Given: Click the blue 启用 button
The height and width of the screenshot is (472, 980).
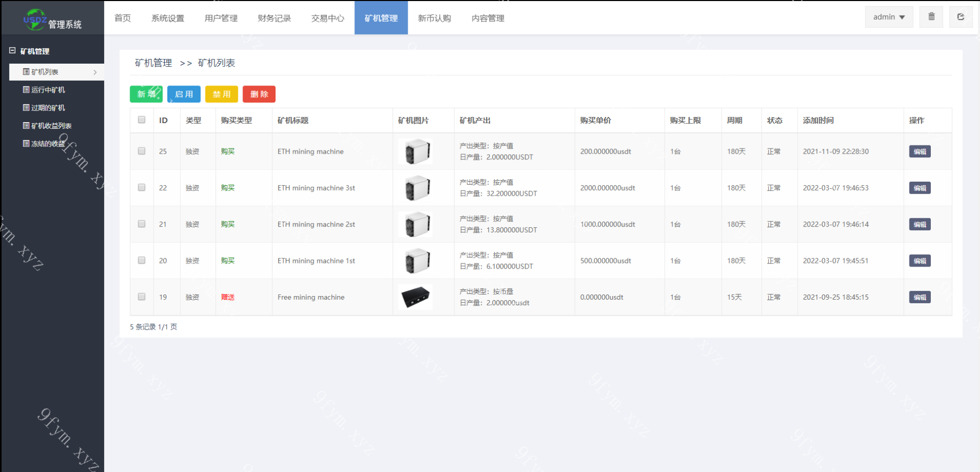Looking at the screenshot, I should tap(184, 94).
